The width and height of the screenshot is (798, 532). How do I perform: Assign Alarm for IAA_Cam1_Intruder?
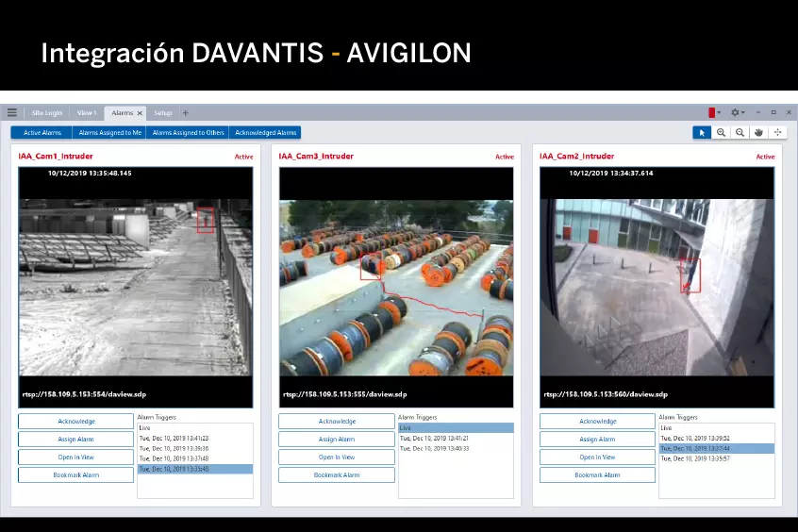click(x=75, y=439)
